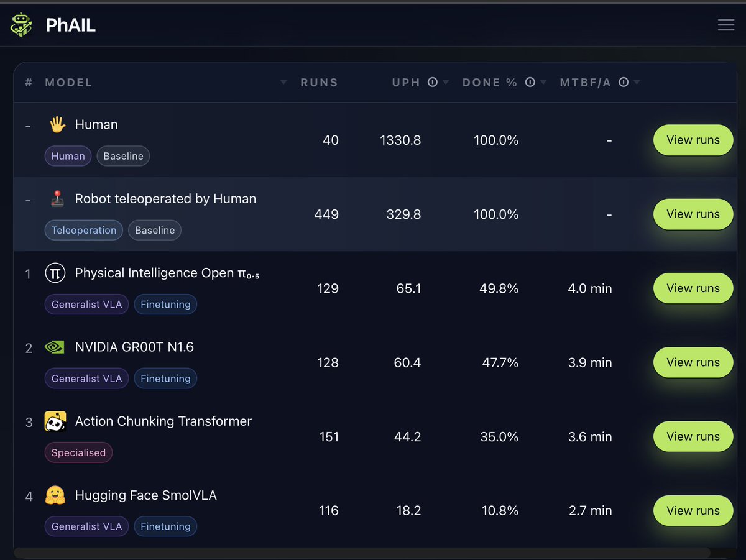The image size is (746, 560).
Task: Click the 1330.8 UPH value
Action: 400,140
